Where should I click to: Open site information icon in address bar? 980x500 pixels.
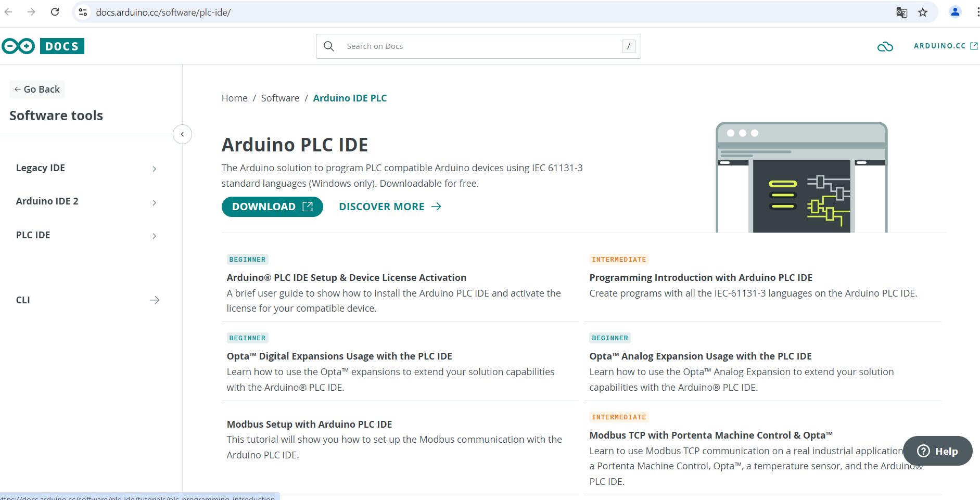pyautogui.click(x=83, y=12)
